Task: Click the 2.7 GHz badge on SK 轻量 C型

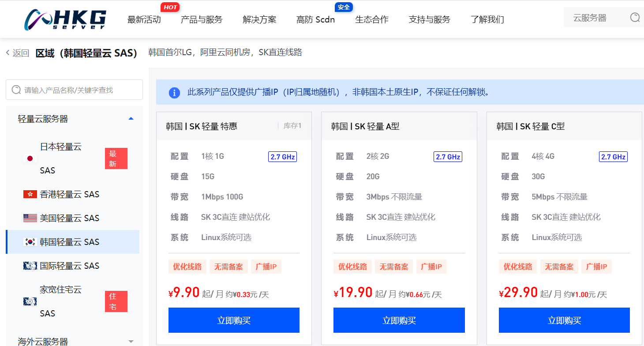Action: point(613,157)
